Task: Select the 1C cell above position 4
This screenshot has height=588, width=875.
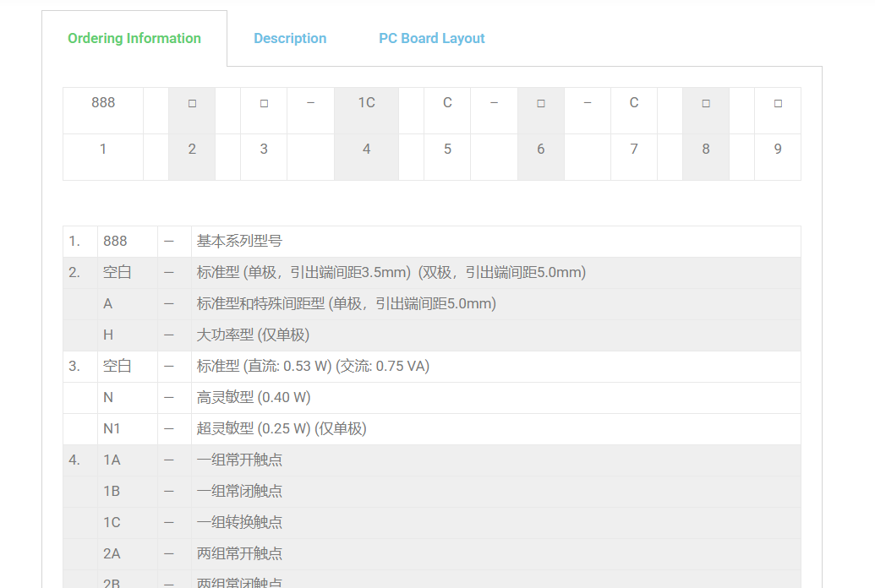Action: pos(366,103)
